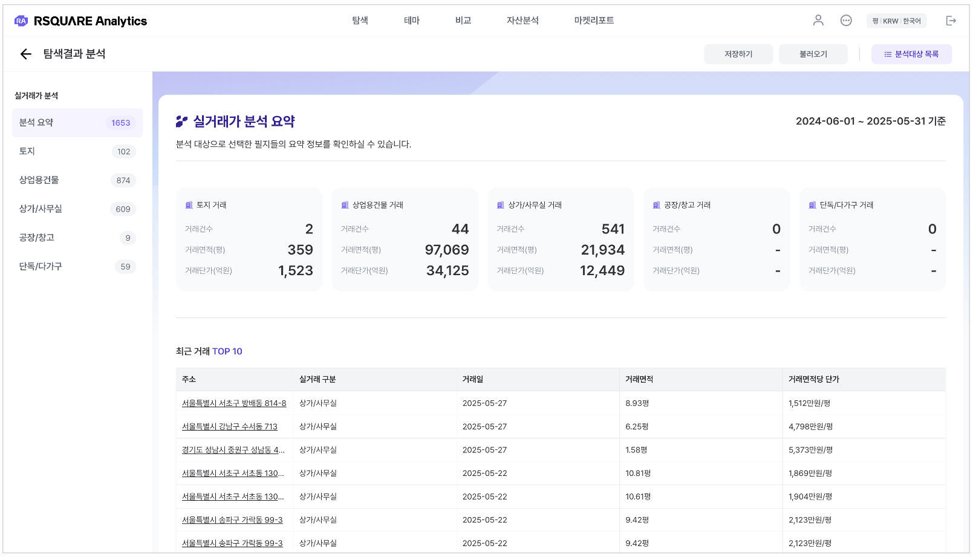Open address link 방배동 814-8
976x560 pixels.
tap(233, 403)
